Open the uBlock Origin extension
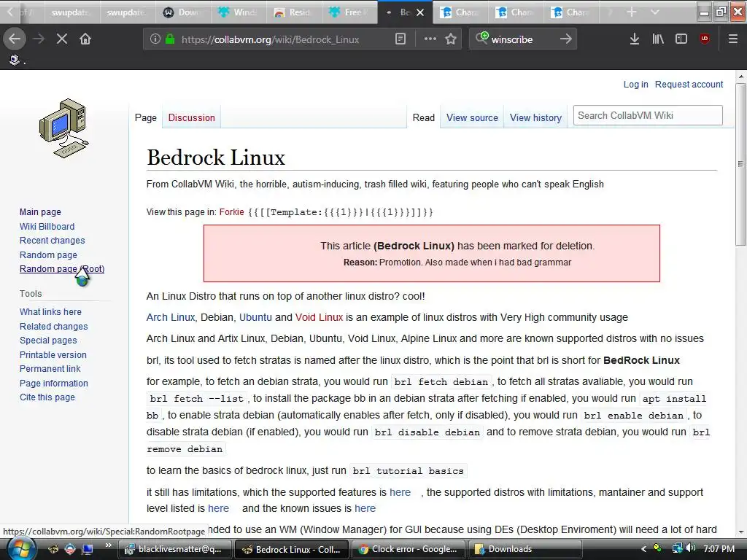 (x=705, y=39)
